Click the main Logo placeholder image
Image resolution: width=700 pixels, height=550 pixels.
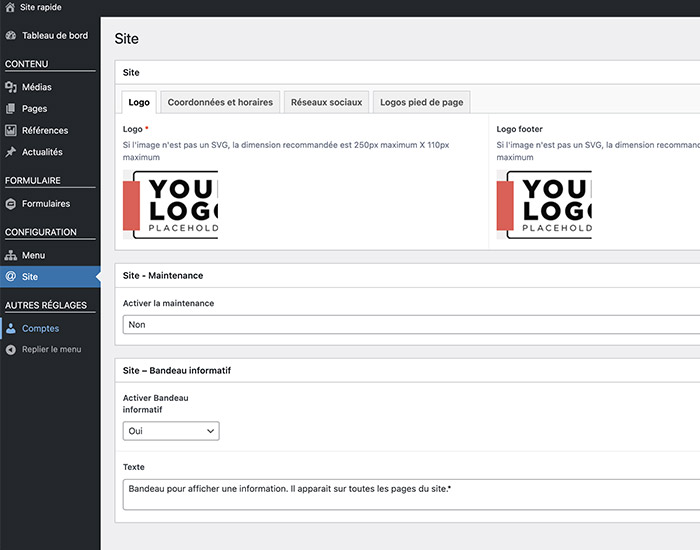tap(170, 205)
